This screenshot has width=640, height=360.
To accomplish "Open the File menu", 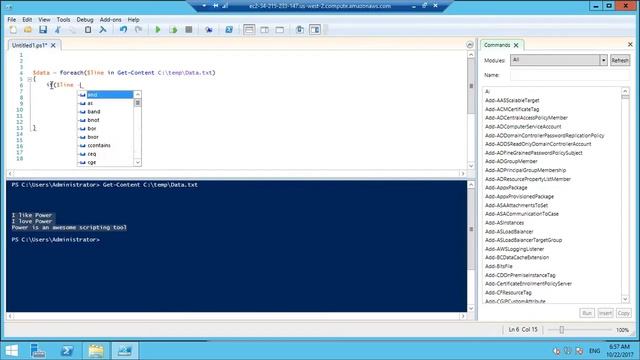I will [11, 20].
